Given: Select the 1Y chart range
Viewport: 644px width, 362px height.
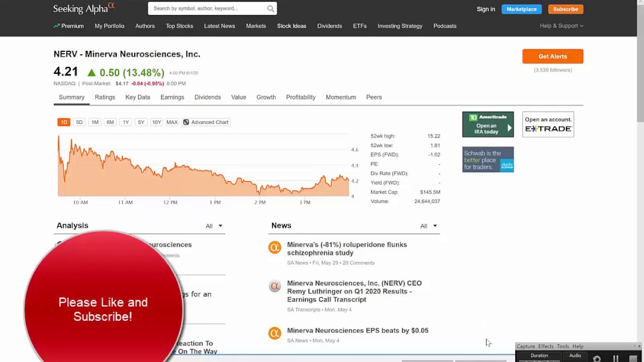Looking at the screenshot, I should (126, 122).
